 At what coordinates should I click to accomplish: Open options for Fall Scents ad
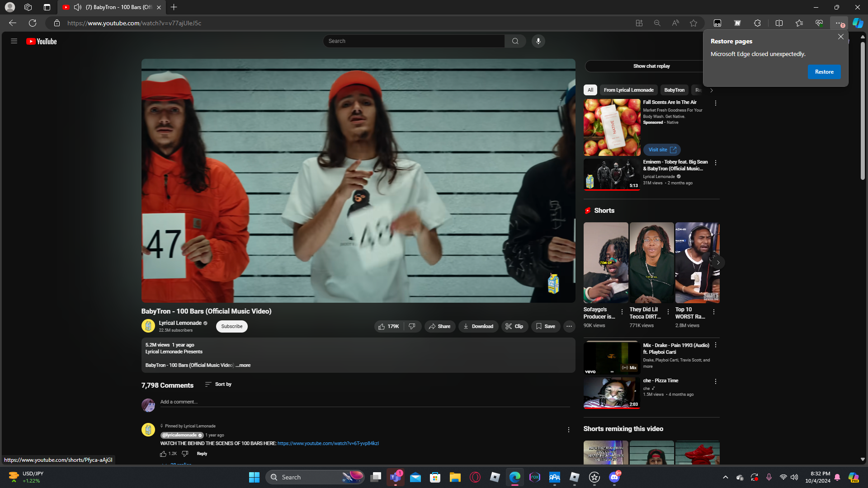(x=715, y=103)
